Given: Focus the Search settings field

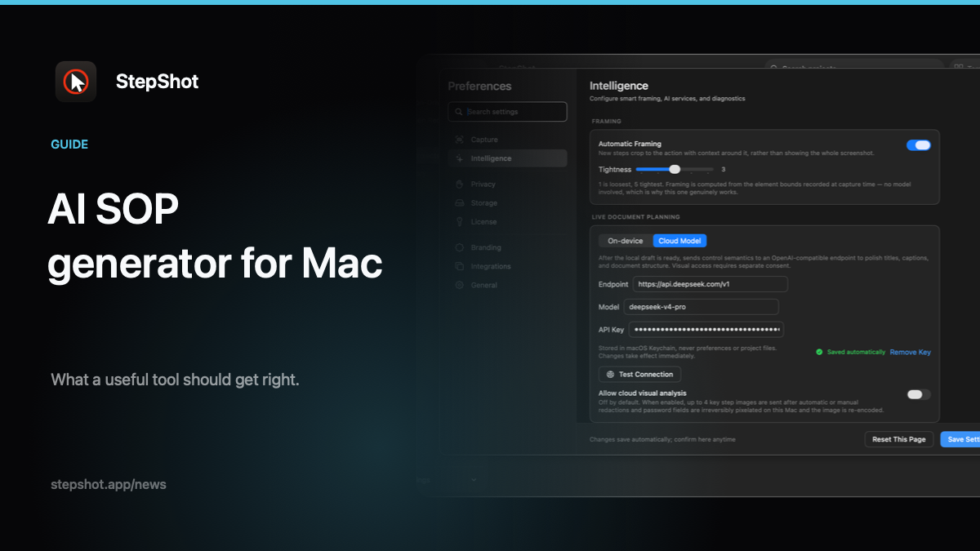Looking at the screenshot, I should [507, 112].
